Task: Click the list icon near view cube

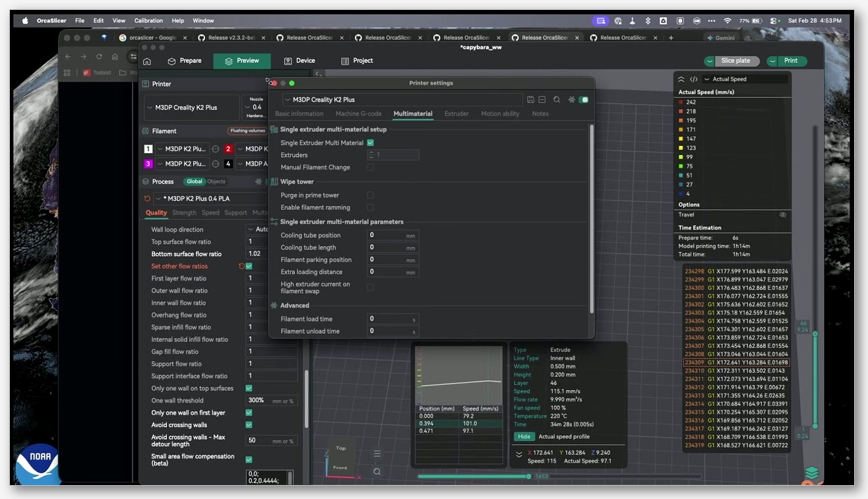Action: coord(377,453)
